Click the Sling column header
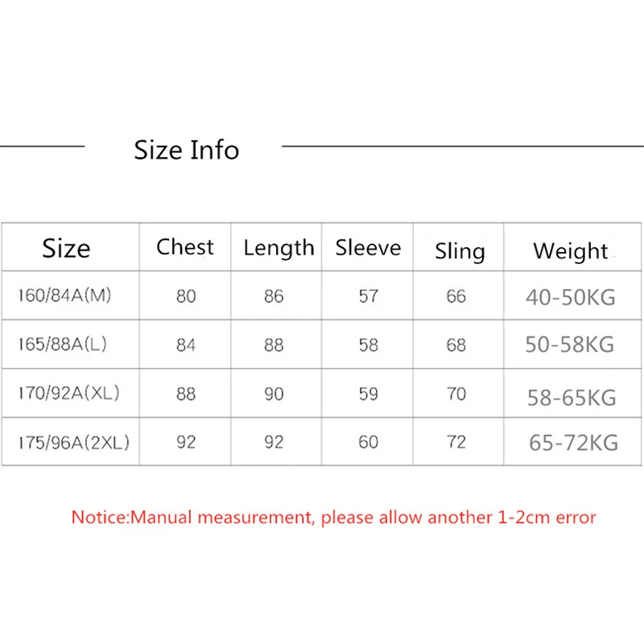The width and height of the screenshot is (644, 644). click(460, 250)
